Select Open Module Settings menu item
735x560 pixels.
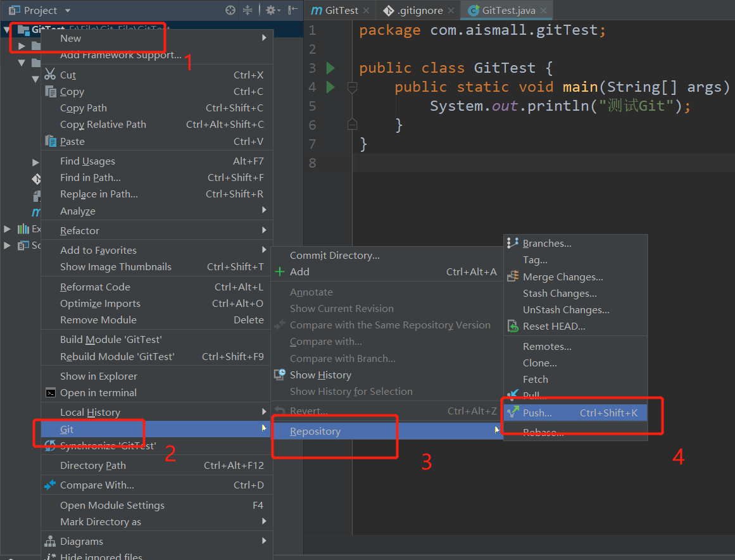coord(157,505)
